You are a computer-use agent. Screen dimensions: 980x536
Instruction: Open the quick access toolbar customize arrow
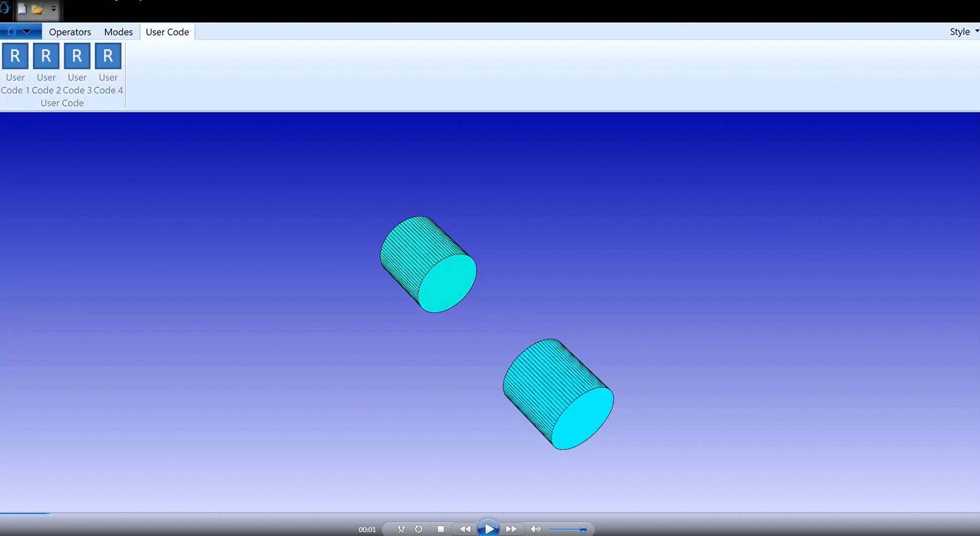[x=54, y=9]
